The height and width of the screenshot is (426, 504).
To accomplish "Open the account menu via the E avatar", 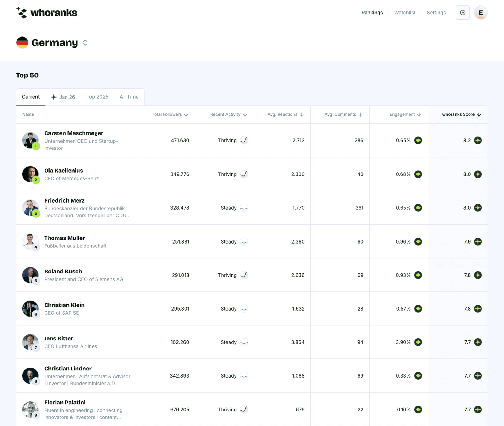I will pos(481,12).
